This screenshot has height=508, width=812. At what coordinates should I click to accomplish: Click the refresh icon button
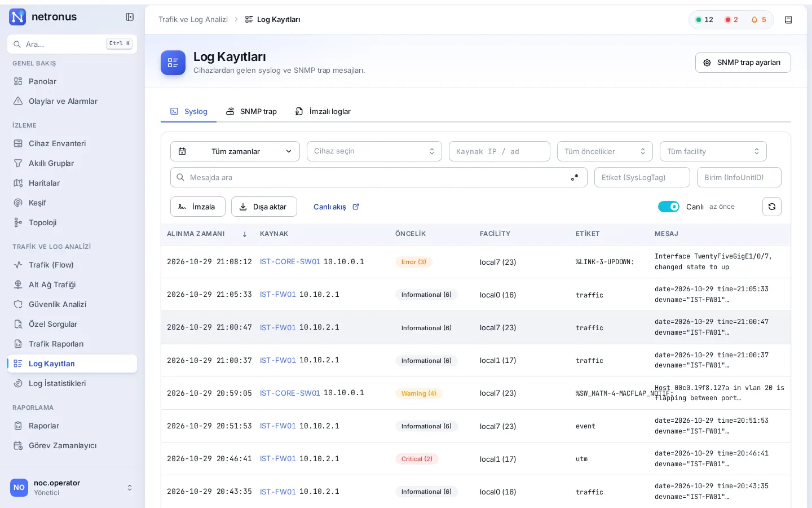[772, 207]
